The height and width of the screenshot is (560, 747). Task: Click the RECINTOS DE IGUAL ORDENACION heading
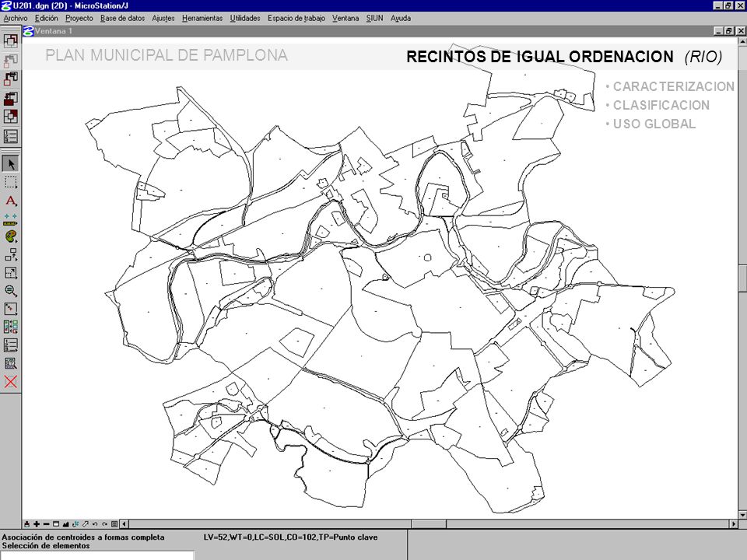(540, 57)
